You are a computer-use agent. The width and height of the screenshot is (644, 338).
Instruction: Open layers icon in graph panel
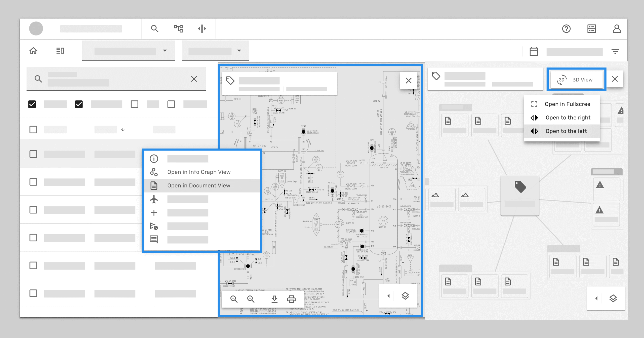click(x=613, y=298)
